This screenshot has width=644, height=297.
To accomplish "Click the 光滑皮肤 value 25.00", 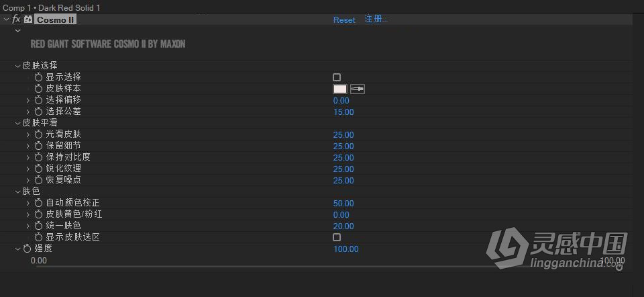I will (x=343, y=135).
